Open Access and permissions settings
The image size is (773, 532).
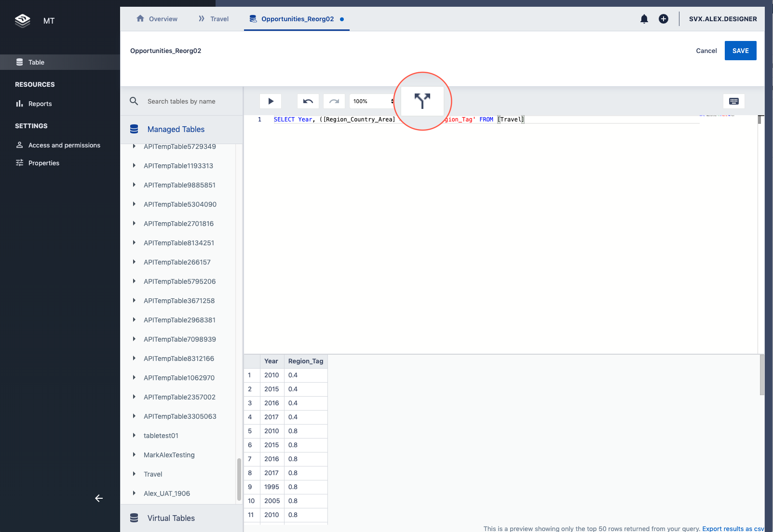[64, 145]
